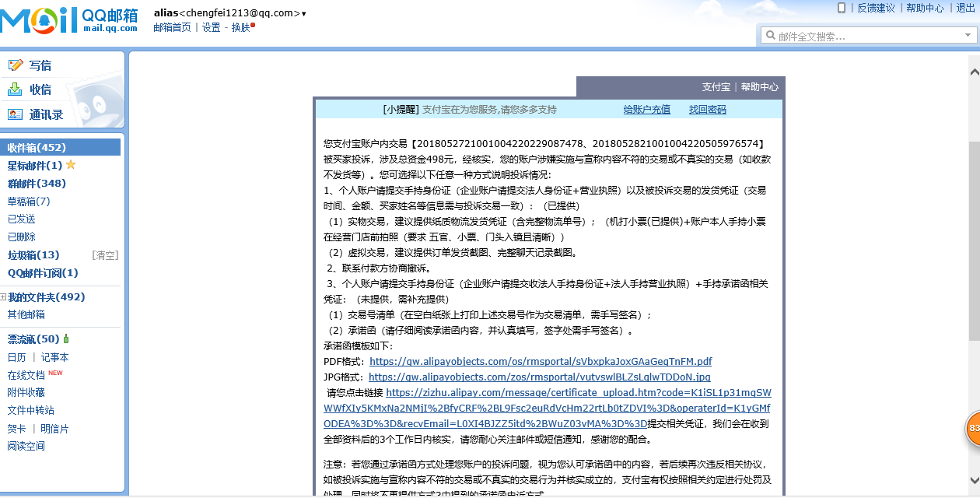Click 换肤 to change skin

pyautogui.click(x=241, y=27)
